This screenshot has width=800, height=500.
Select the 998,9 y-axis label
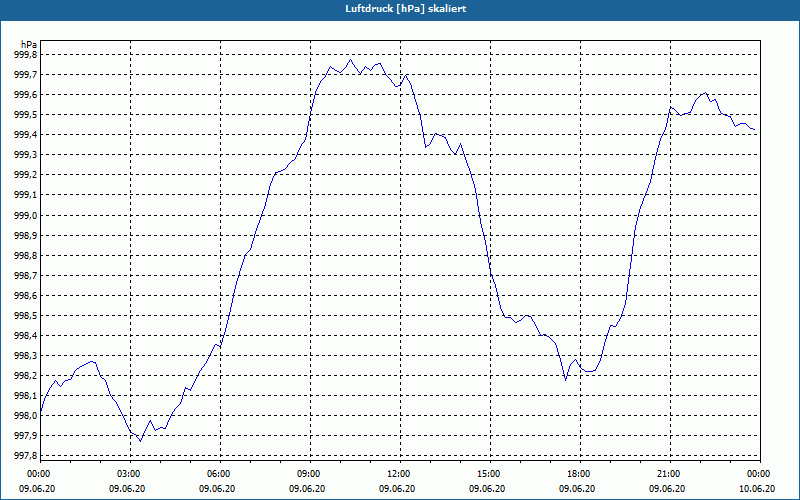coord(25,235)
